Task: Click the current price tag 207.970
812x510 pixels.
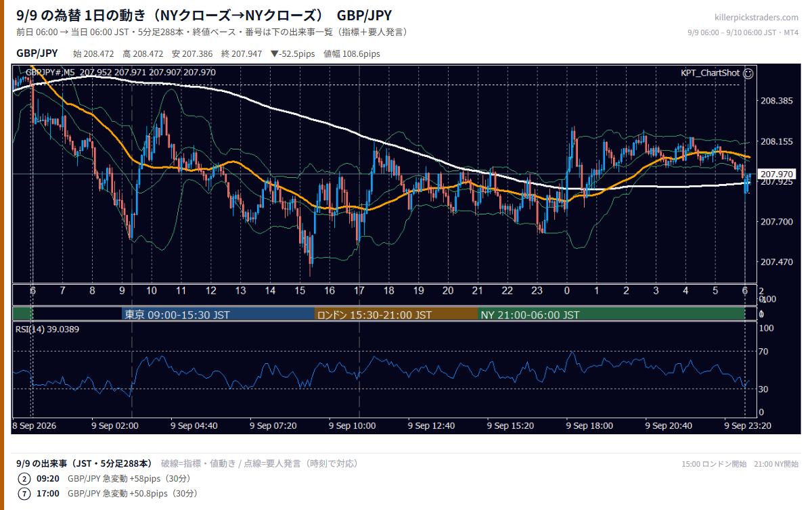Action: tap(775, 173)
